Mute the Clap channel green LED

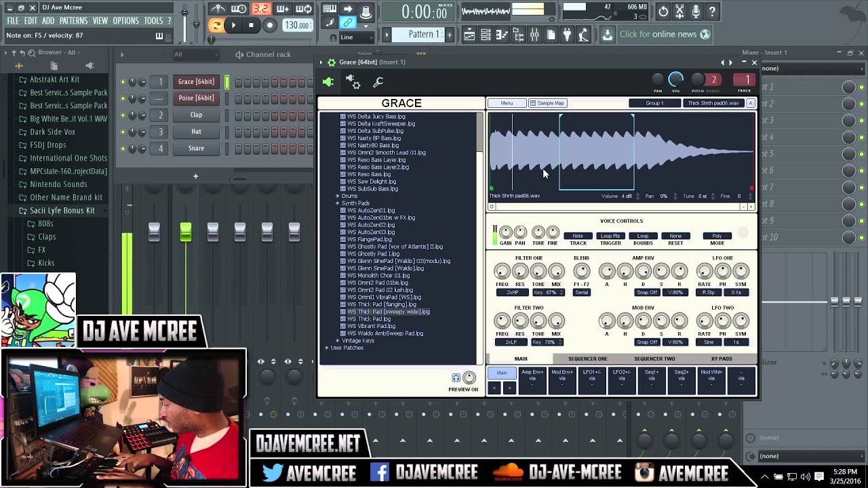coord(123,115)
